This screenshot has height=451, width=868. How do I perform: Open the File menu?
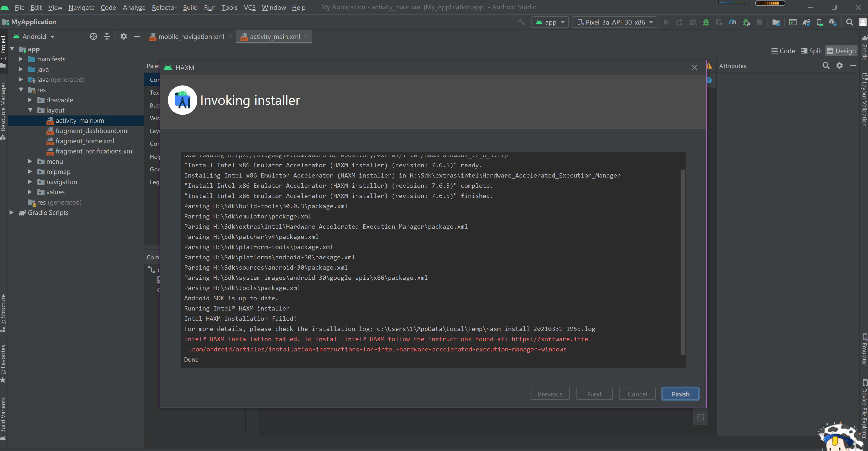click(19, 7)
